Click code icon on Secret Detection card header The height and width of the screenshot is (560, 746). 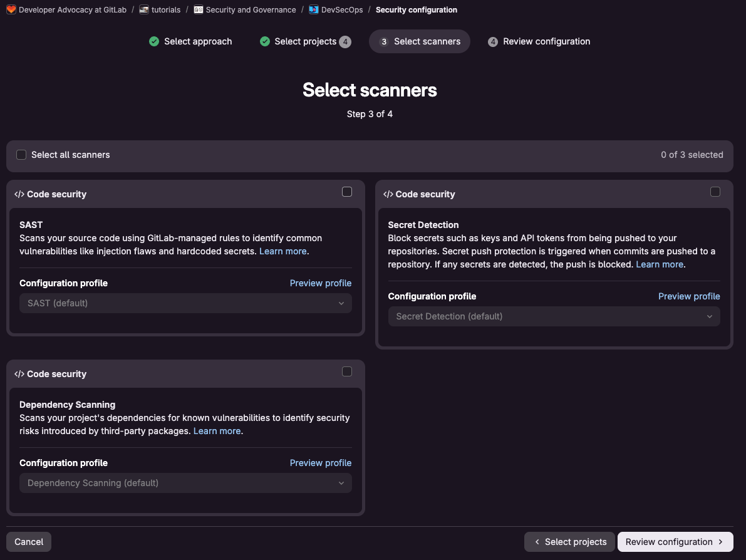click(388, 194)
